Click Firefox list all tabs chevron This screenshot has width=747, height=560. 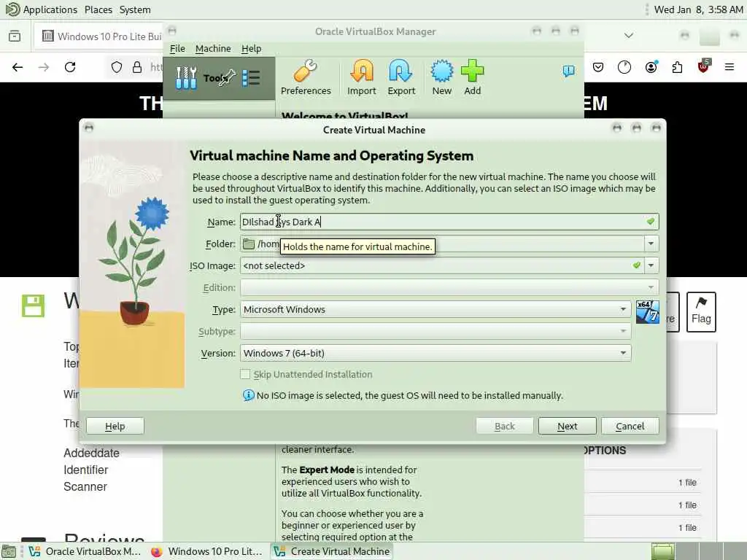tap(629, 36)
